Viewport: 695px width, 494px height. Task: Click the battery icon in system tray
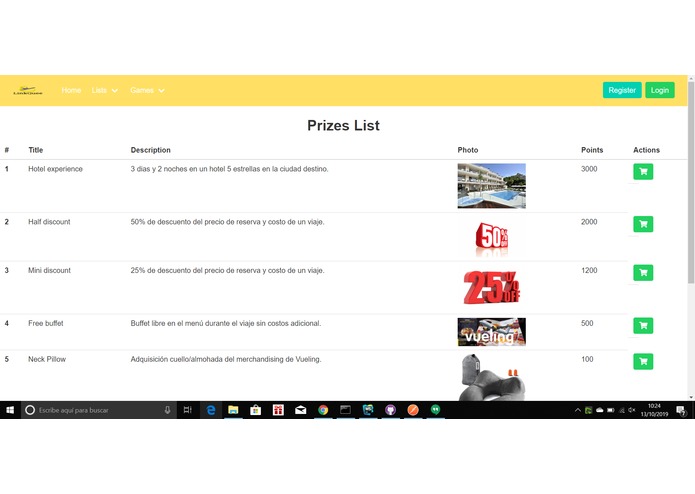pyautogui.click(x=610, y=410)
